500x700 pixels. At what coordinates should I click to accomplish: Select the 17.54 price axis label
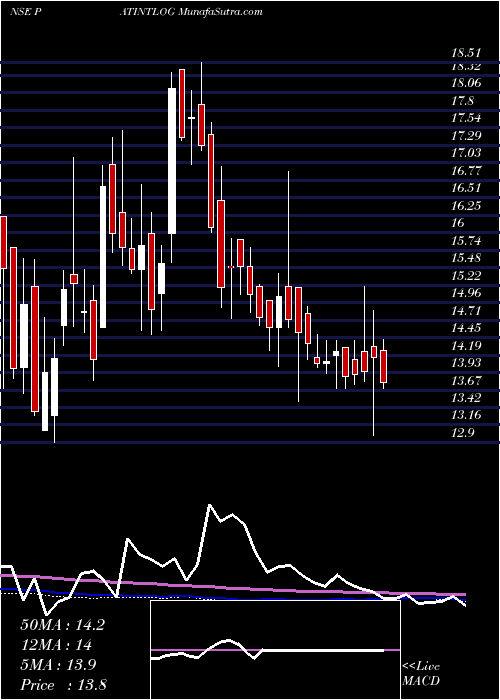coord(466,118)
